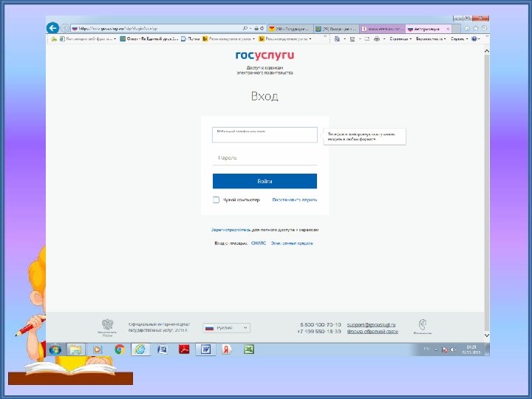Click the 8 800 100-70-10 phone number
The image size is (532, 399).
pyautogui.click(x=321, y=324)
